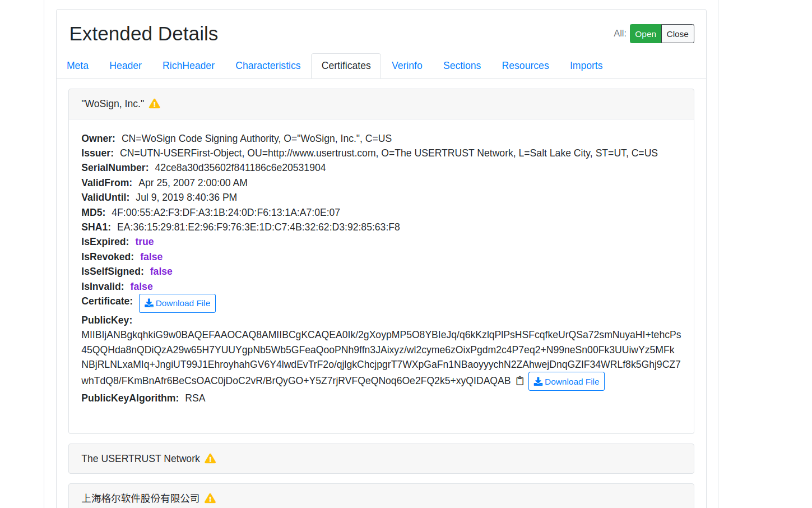The image size is (812, 508).
Task: View the Imports tab
Action: point(586,66)
